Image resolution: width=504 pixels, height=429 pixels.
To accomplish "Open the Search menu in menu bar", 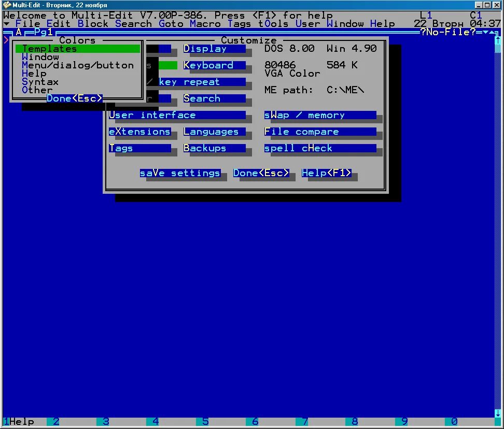I will 133,24.
